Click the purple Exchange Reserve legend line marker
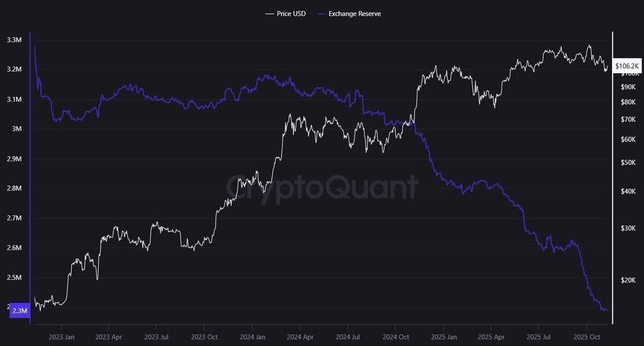Viewport: 644px width, 346px height. 322,13
